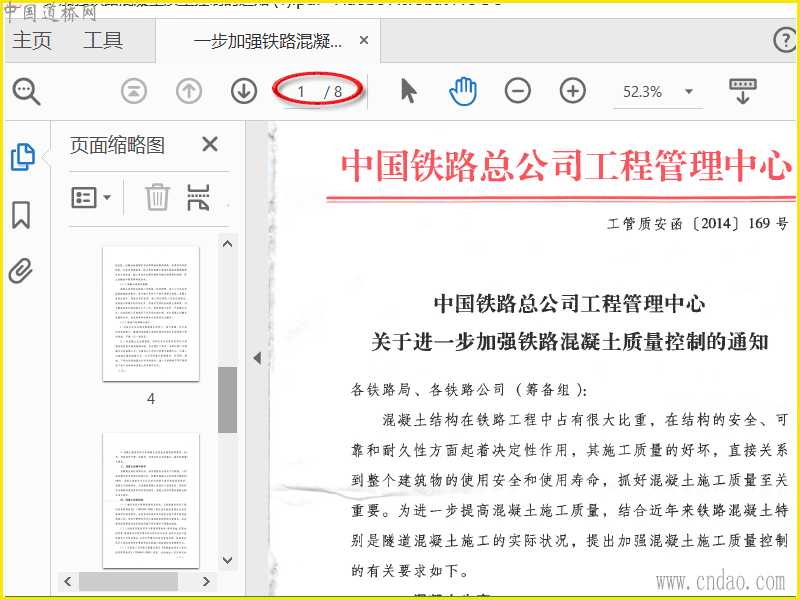Open the find text magnifier tool
The image size is (800, 600).
[x=26, y=91]
